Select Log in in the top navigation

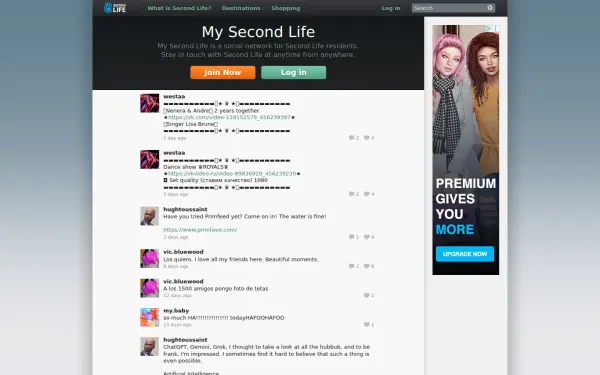pos(391,8)
